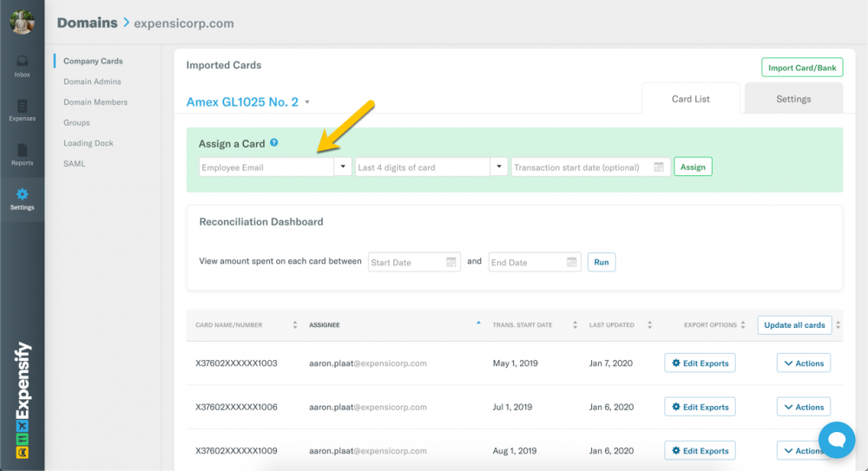Click Edit Exports for card ending 1003

coord(700,363)
